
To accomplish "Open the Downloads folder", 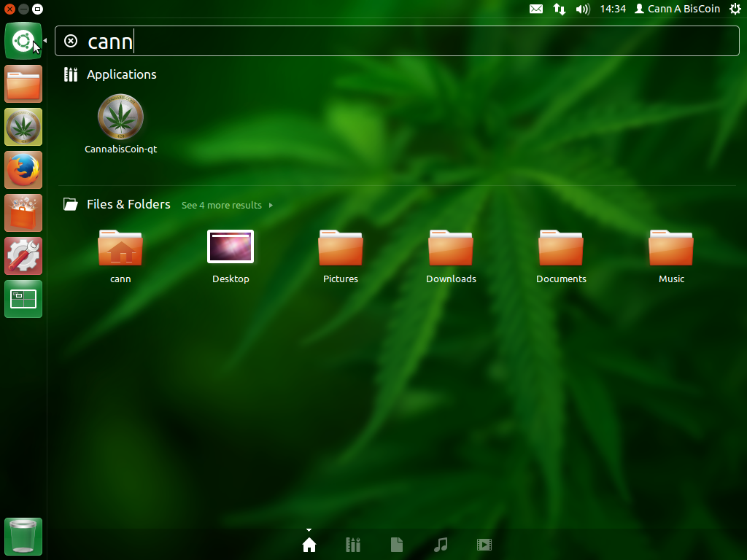I will [451, 257].
